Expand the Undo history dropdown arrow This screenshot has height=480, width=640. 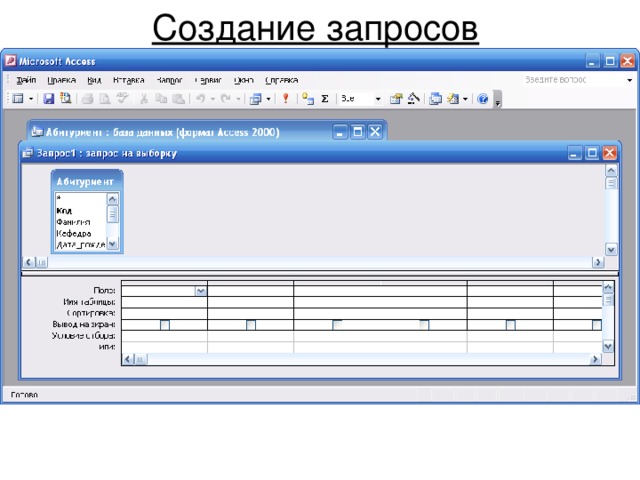212,99
